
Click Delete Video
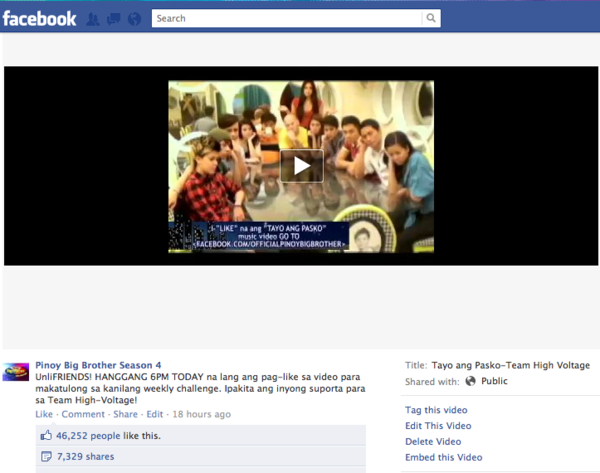coord(433,442)
